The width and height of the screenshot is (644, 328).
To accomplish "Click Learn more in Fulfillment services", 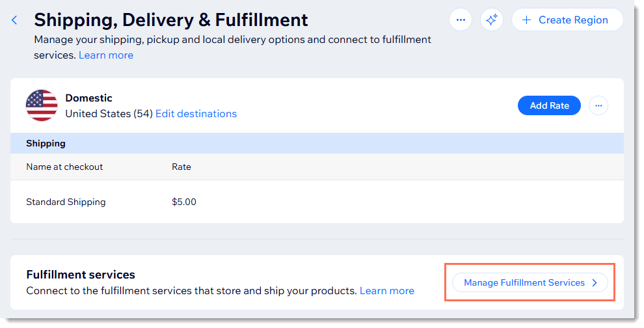I will click(x=387, y=291).
